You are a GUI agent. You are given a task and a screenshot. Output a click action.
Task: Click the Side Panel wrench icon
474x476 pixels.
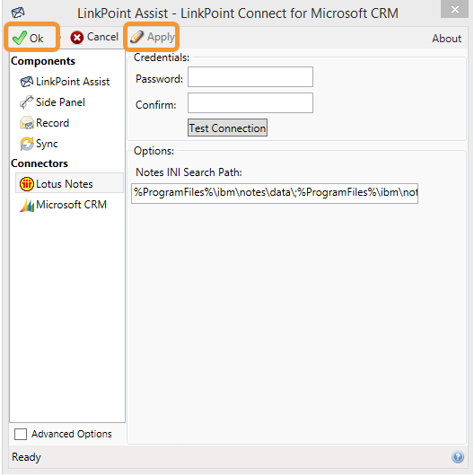pos(26,102)
